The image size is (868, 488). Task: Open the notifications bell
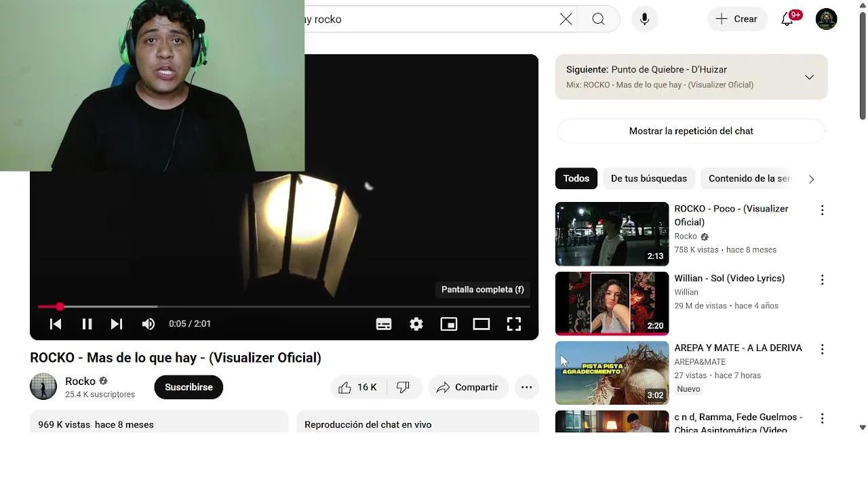(x=787, y=19)
